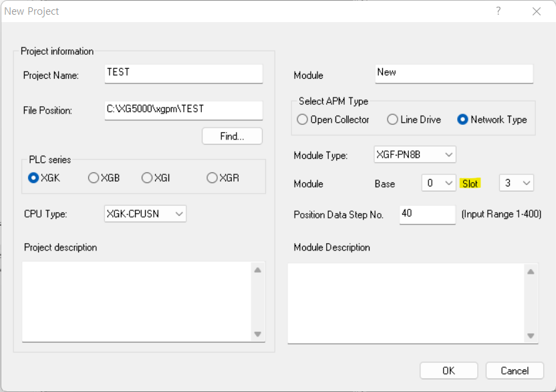The height and width of the screenshot is (392, 556).
Task: Click Cancel to dismiss the dialog
Action: coord(514,370)
